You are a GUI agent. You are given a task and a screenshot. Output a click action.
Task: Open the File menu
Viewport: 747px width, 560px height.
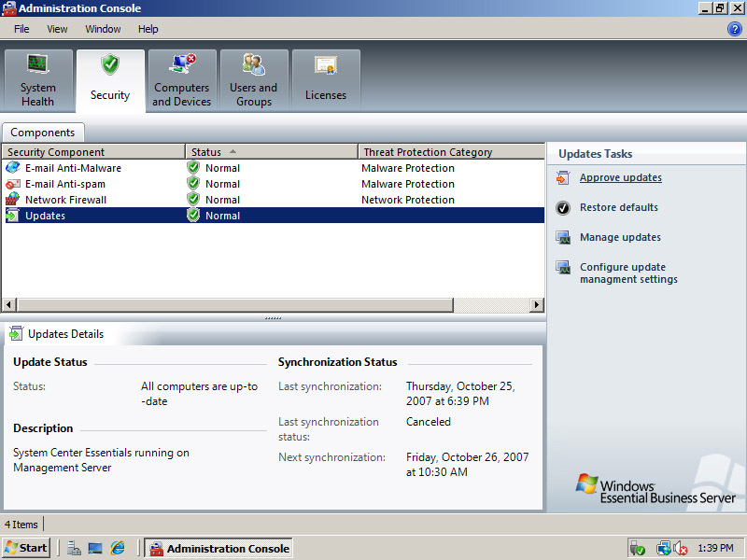[x=21, y=29]
